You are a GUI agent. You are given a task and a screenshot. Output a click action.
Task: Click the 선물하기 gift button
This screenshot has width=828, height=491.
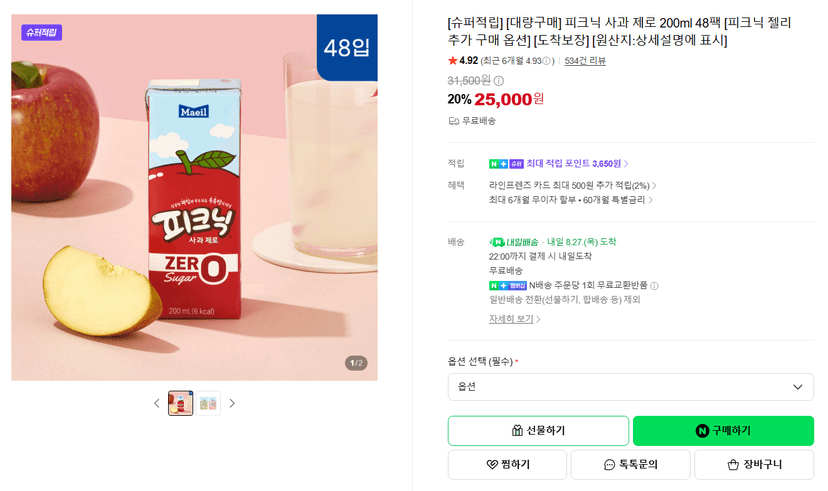pyautogui.click(x=538, y=431)
